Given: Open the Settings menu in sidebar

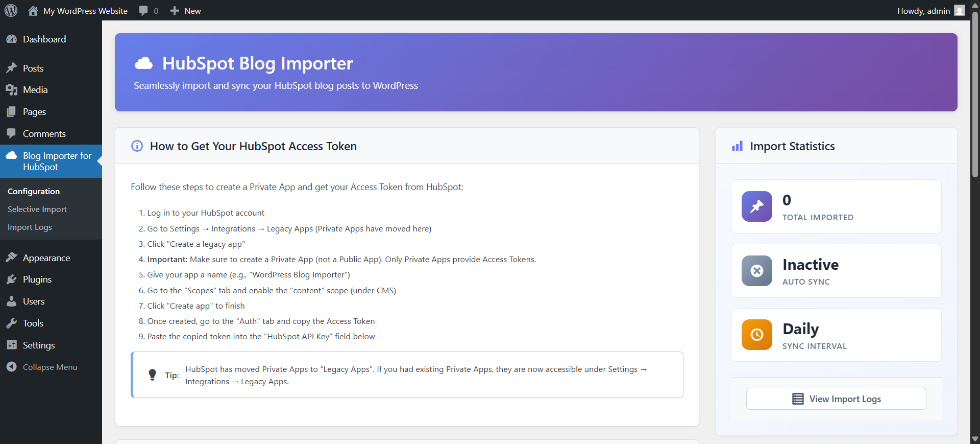Looking at the screenshot, I should (x=38, y=345).
